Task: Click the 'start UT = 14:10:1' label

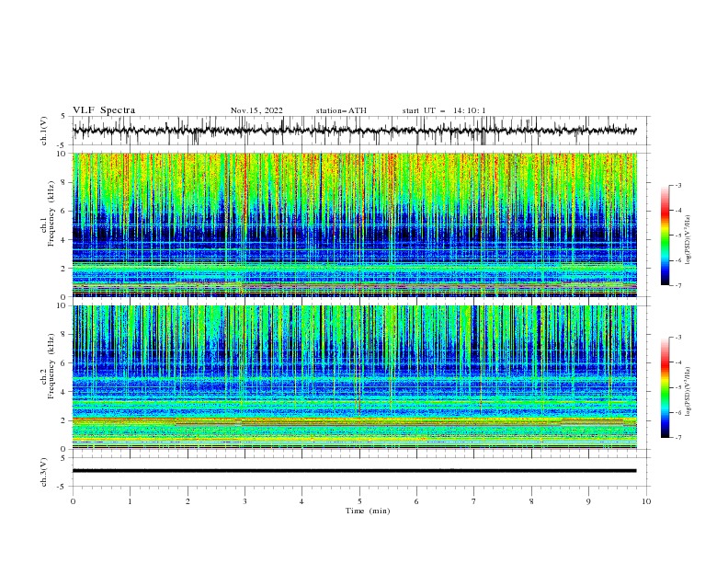Action: (x=444, y=110)
